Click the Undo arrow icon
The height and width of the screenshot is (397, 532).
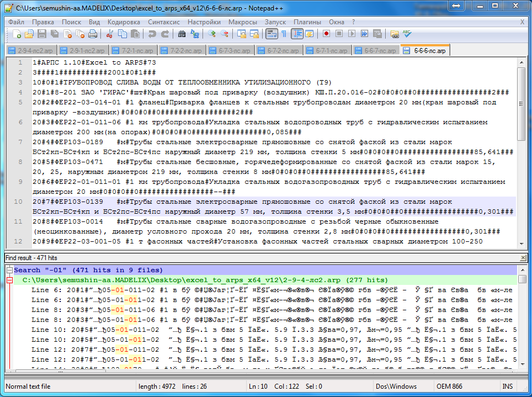click(152, 34)
